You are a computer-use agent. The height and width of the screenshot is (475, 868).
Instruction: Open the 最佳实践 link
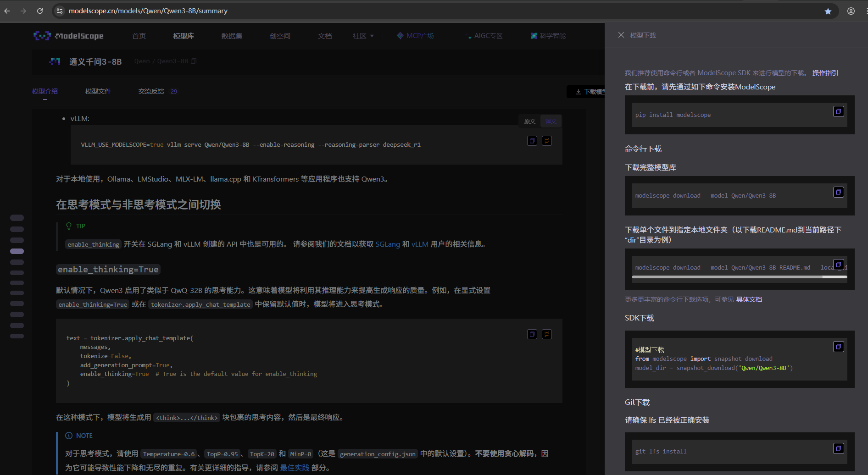295,468
